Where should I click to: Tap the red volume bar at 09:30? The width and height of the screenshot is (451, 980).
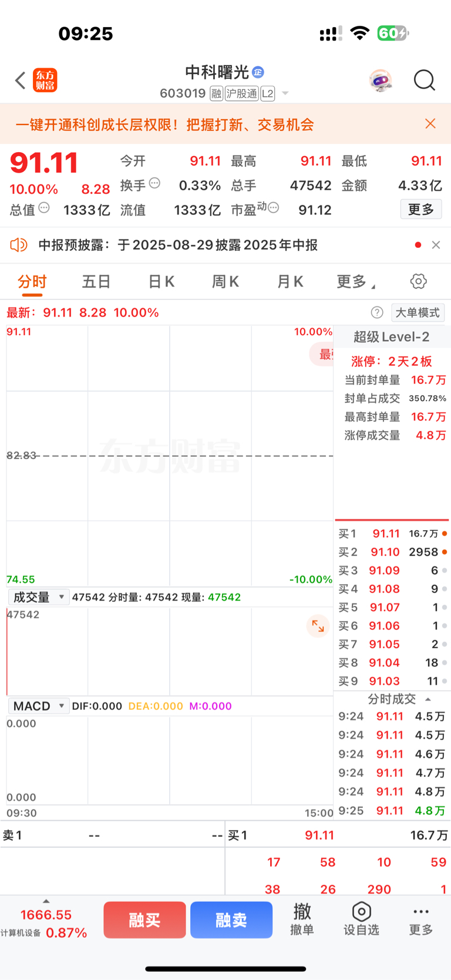(7, 652)
